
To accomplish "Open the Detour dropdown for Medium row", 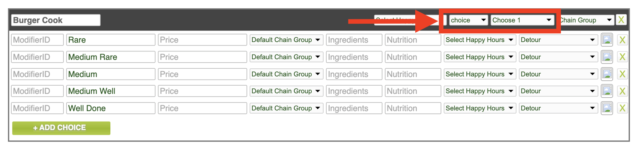I will click(x=558, y=74).
